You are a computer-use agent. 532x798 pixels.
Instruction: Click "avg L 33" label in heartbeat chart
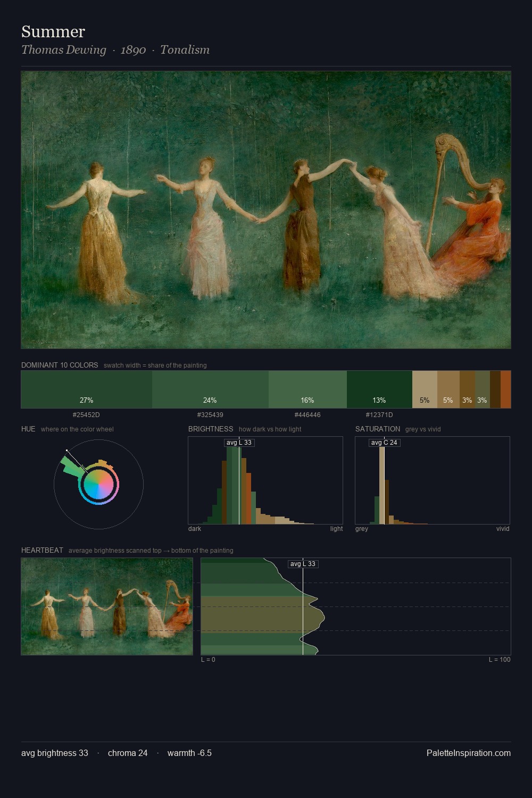click(303, 564)
